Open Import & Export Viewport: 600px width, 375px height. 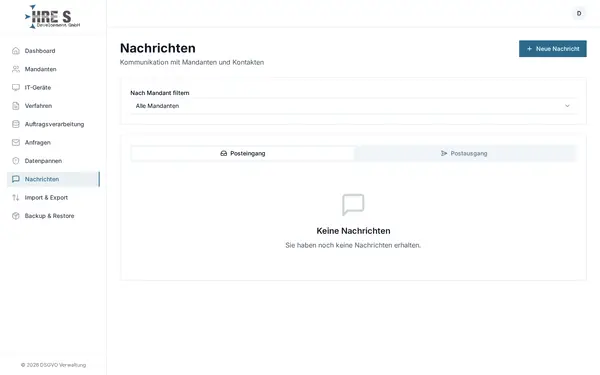(53, 197)
